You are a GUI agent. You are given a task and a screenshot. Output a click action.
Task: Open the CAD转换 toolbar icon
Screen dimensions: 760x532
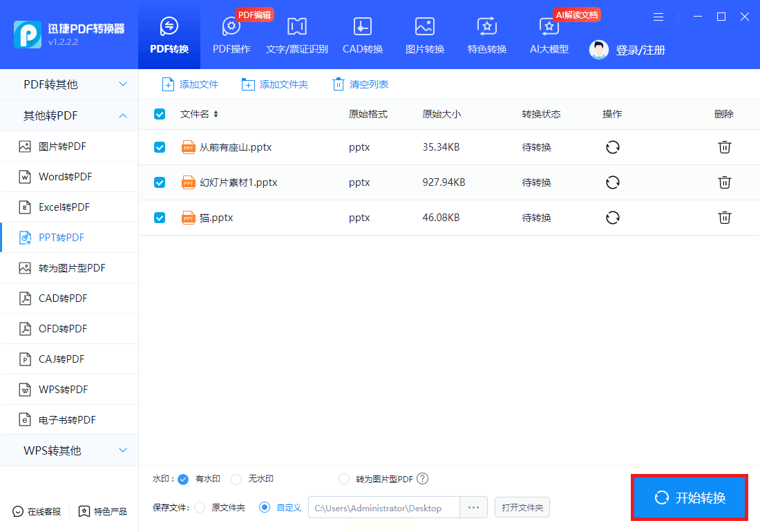(x=363, y=27)
